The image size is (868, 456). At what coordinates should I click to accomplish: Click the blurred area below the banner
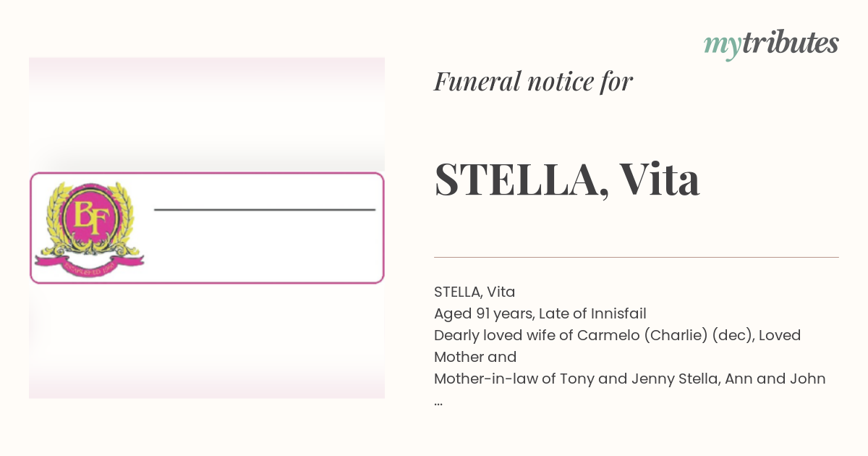pos(207,341)
